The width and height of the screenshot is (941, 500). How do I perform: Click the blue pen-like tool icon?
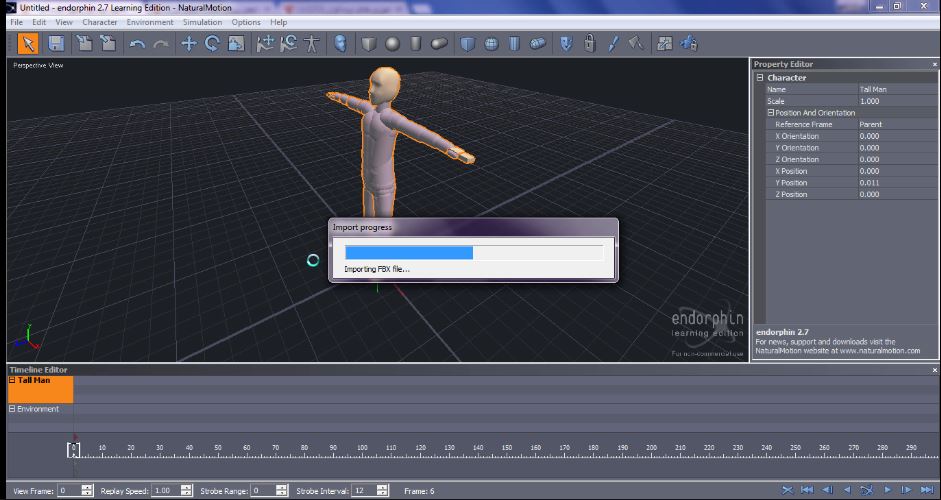point(613,44)
